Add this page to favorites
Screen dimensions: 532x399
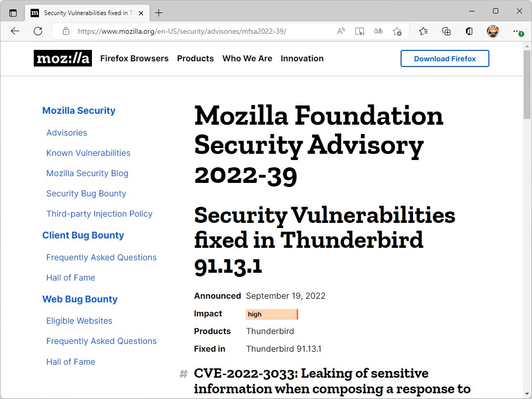pyautogui.click(x=397, y=31)
